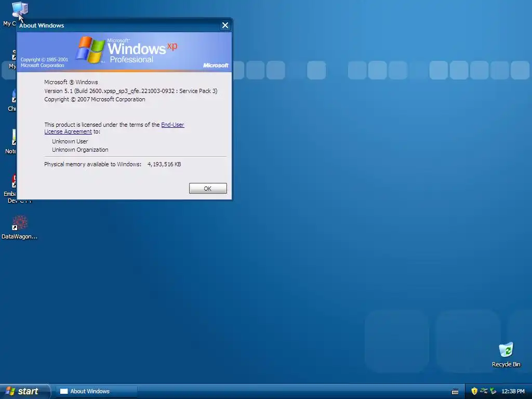Click the Unknown User text
Screen dimensions: 532x399
coord(70,141)
